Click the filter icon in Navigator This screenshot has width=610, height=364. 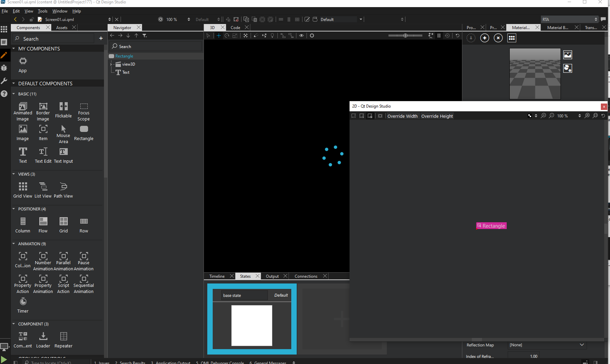tap(145, 36)
